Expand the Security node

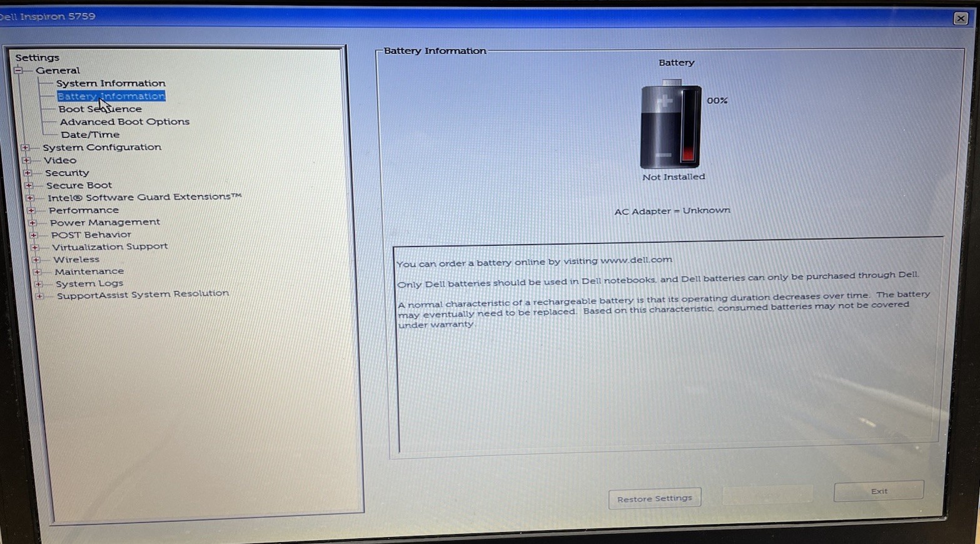click(x=28, y=173)
